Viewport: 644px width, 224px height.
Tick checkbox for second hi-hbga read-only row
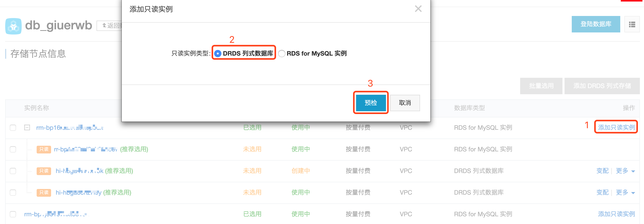point(13,193)
